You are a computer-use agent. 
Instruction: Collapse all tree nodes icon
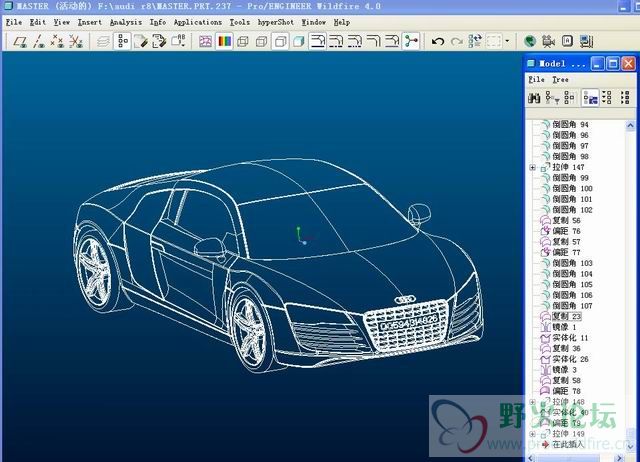click(625, 98)
